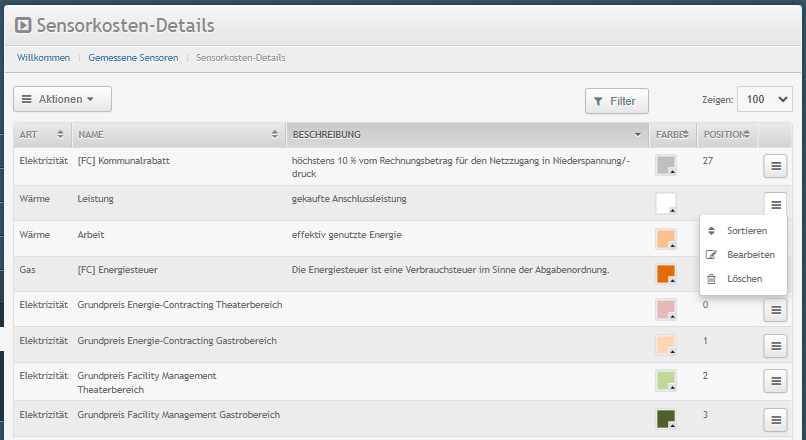This screenshot has width=806, height=440.
Task: Click 'Grundpreis Facility Management Gastrobereich' name
Action: (x=178, y=415)
